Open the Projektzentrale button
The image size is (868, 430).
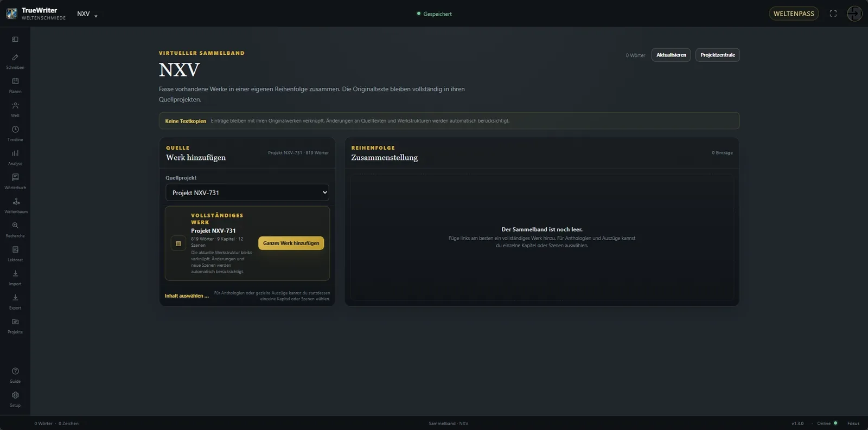717,55
